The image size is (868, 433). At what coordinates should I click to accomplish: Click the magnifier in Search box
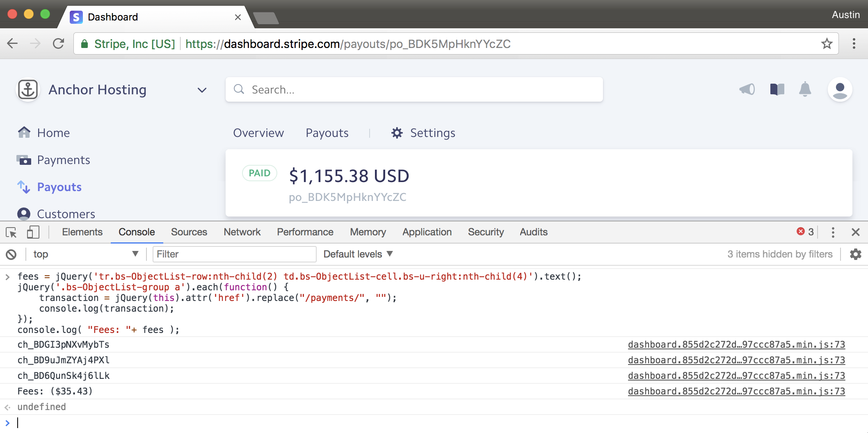coord(239,89)
